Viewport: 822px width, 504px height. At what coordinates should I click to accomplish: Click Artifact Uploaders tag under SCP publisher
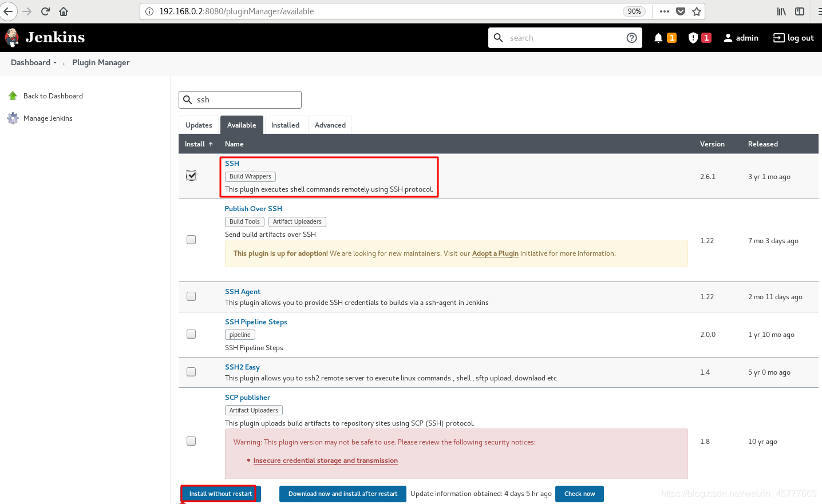pyautogui.click(x=254, y=411)
